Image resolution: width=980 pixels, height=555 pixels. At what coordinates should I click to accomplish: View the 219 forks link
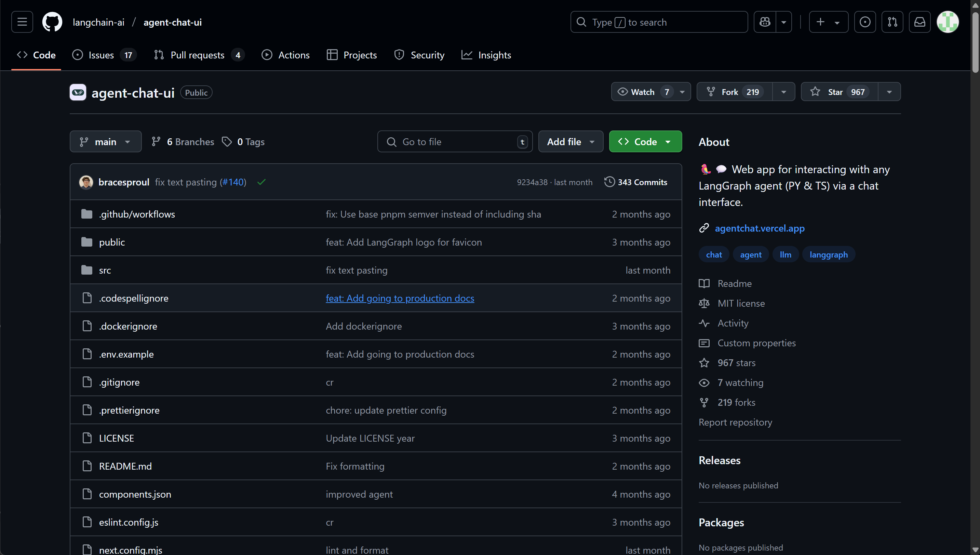(727, 403)
